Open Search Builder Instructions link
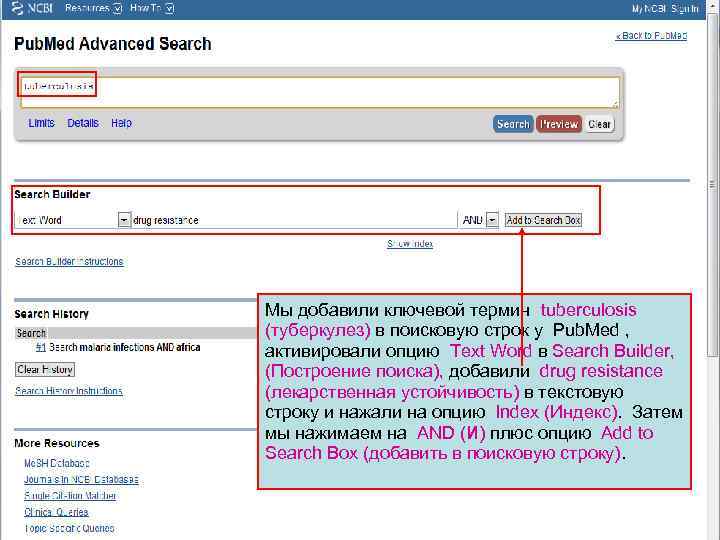This screenshot has height=540, width=720. tap(69, 262)
